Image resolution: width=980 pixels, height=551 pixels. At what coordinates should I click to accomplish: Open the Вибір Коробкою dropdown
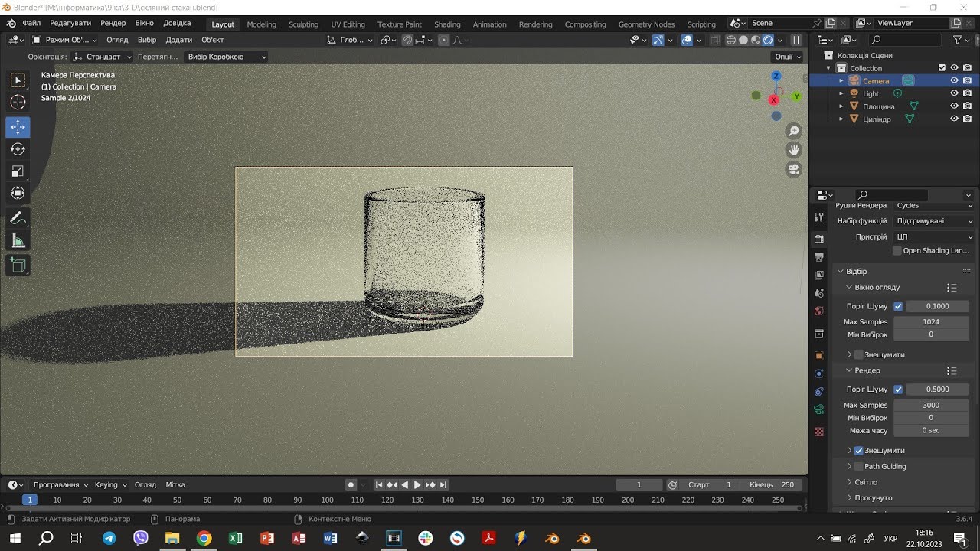(x=226, y=57)
